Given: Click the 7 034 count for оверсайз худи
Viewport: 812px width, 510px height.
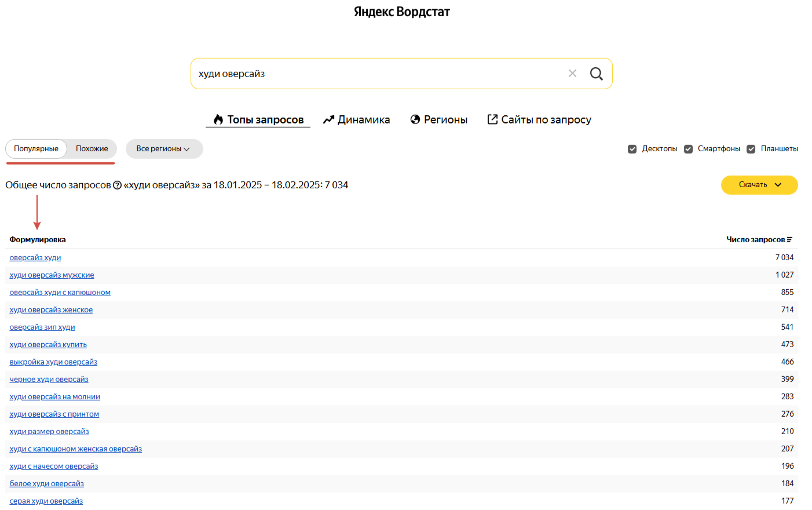Looking at the screenshot, I should pyautogui.click(x=784, y=257).
